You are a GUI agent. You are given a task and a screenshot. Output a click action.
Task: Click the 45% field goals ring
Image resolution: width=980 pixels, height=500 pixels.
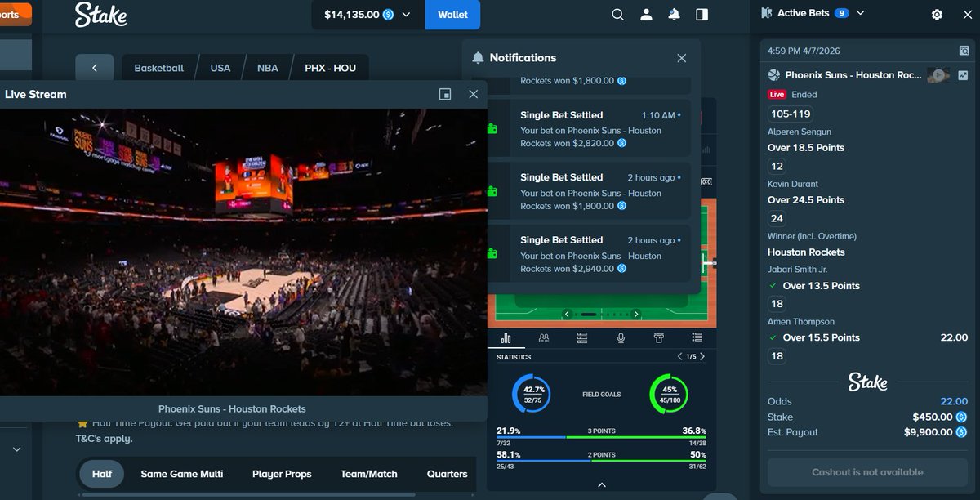point(670,395)
